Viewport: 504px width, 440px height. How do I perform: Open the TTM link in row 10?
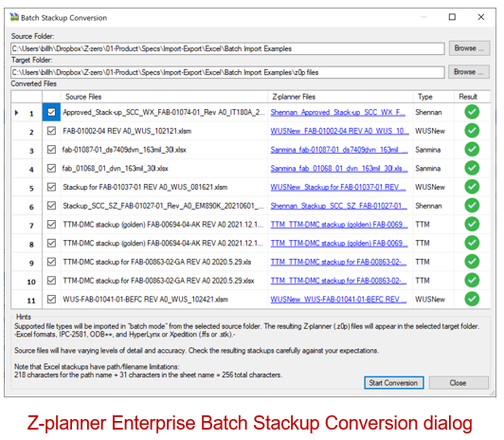338,281
